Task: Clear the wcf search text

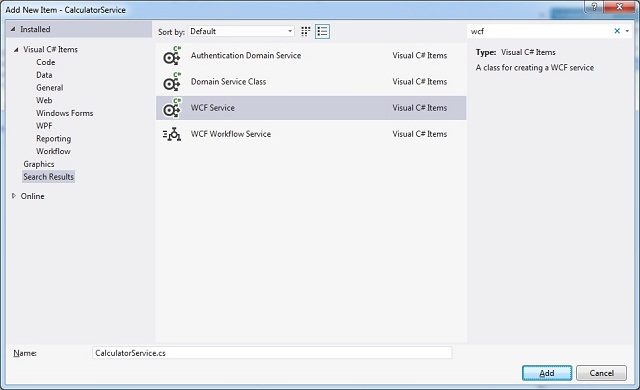Action: (617, 31)
